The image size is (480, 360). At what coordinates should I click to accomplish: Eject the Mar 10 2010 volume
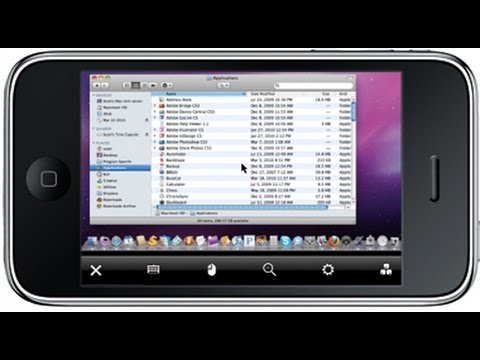point(147,120)
